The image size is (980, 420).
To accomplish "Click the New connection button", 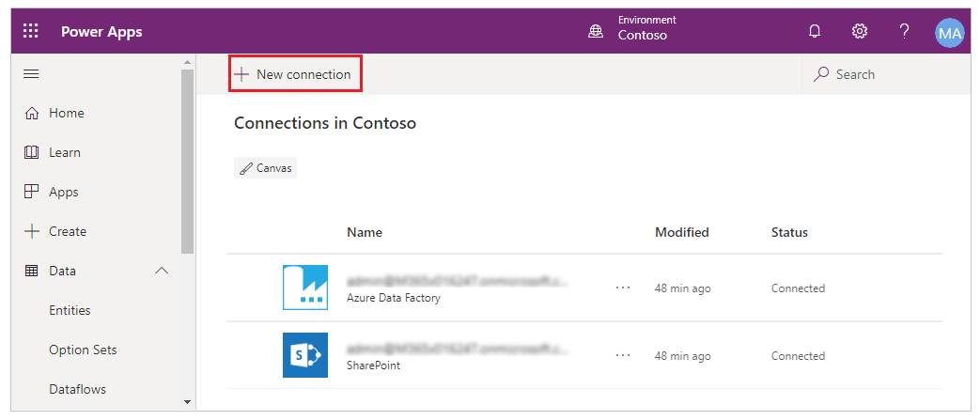I will tap(295, 74).
